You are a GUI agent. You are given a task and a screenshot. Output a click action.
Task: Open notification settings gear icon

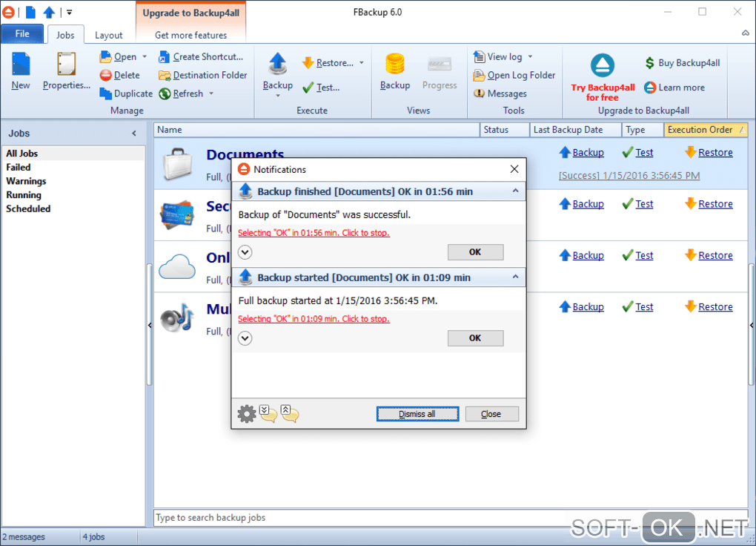[246, 414]
